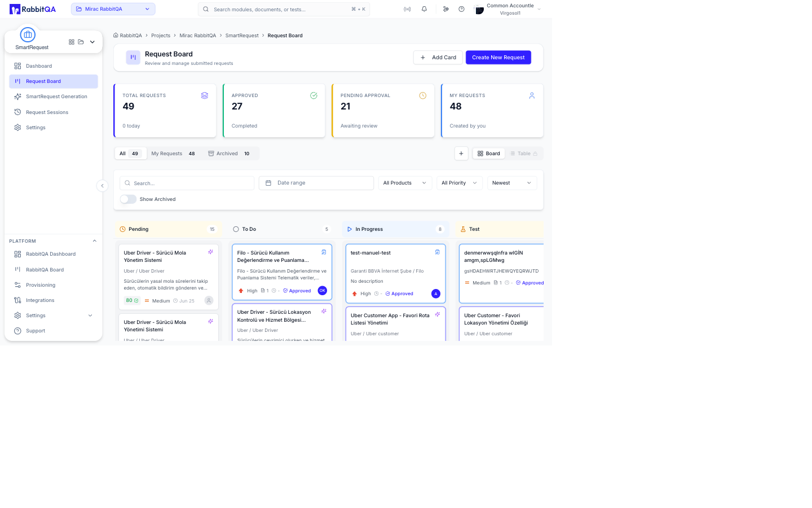Click the Test column flask icon
Screen dimensions: 812x508
point(463,229)
